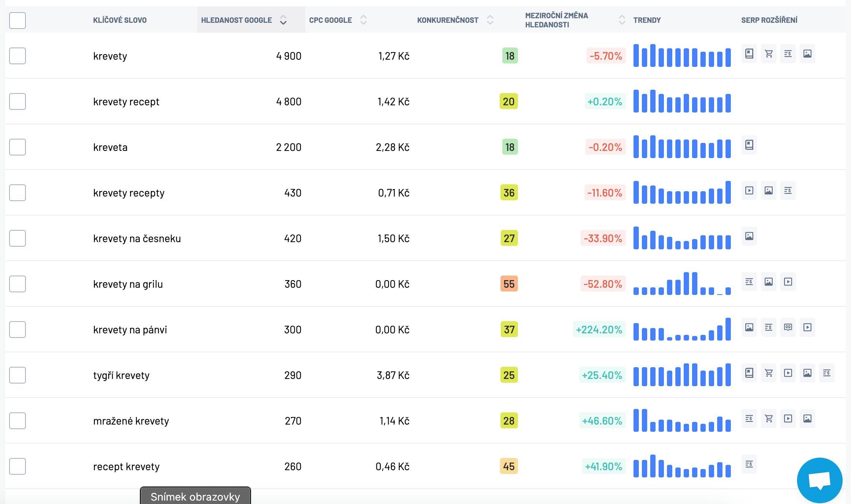Click the trend bar chart for mražené krevety
Viewport: 851px width, 504px height.
pyautogui.click(x=682, y=420)
